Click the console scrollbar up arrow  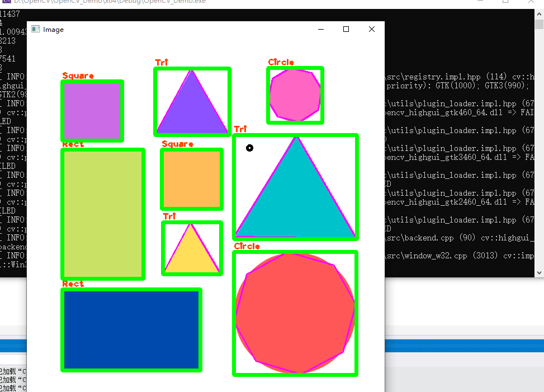pyautogui.click(x=539, y=14)
